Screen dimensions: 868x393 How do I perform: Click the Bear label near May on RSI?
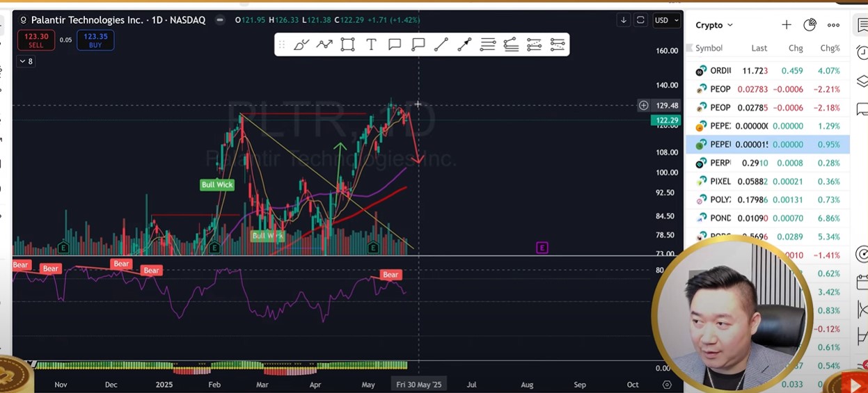tap(390, 275)
